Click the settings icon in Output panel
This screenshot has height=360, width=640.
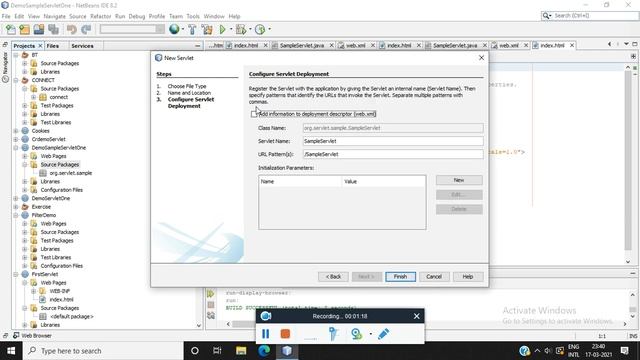(x=211, y=315)
